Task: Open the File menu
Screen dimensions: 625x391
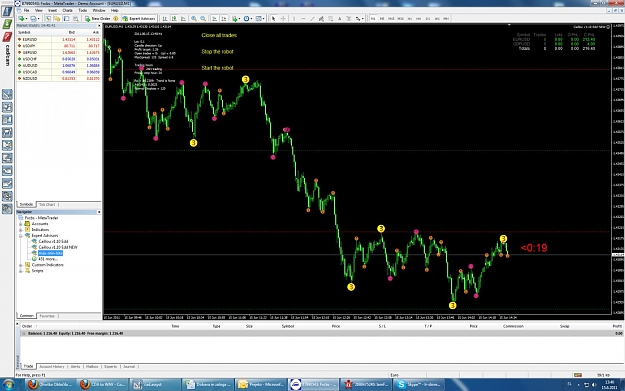Action: point(26,10)
